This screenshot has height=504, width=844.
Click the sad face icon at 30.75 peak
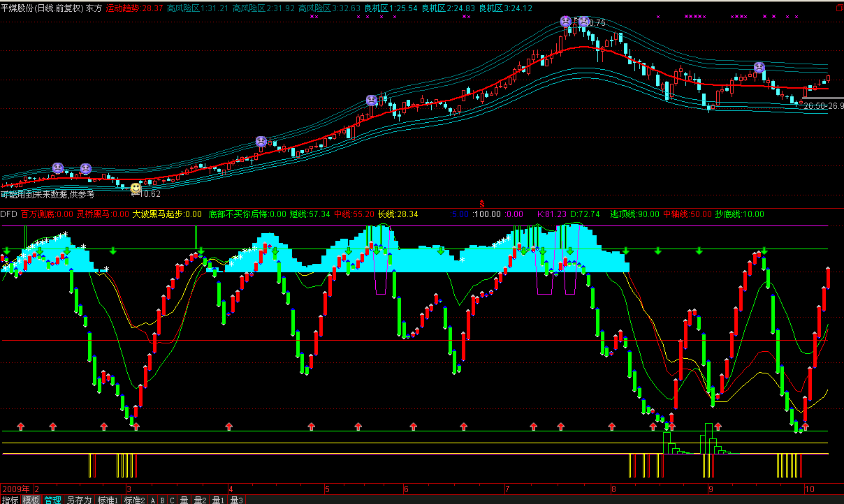click(x=583, y=22)
